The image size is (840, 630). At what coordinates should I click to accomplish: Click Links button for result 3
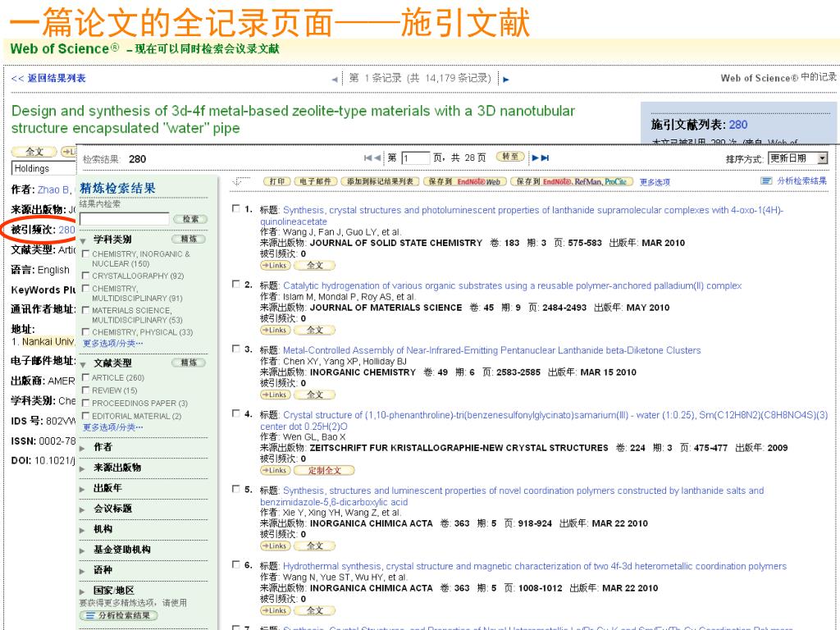point(275,395)
